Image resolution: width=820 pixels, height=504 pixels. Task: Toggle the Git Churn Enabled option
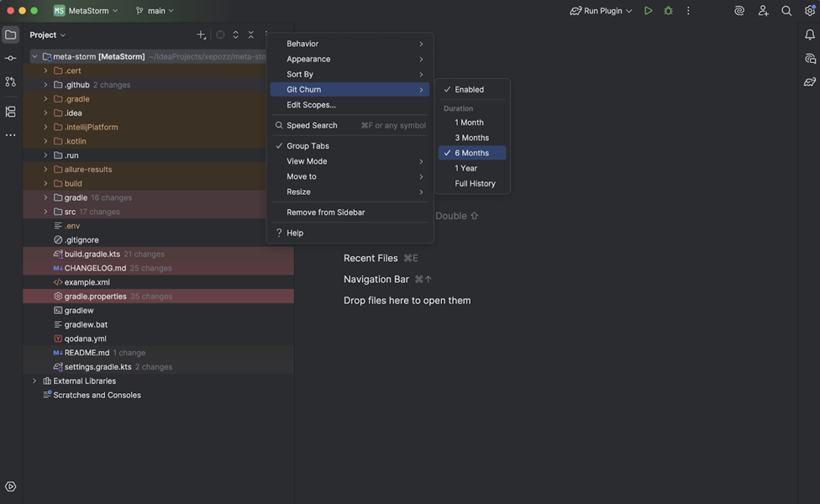(x=471, y=89)
